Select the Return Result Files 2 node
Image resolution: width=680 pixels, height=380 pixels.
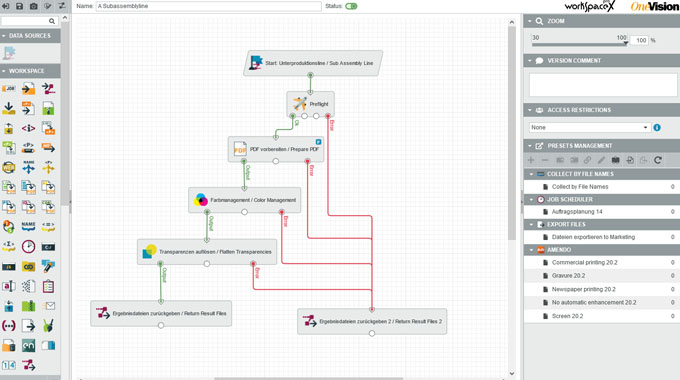pyautogui.click(x=372, y=321)
